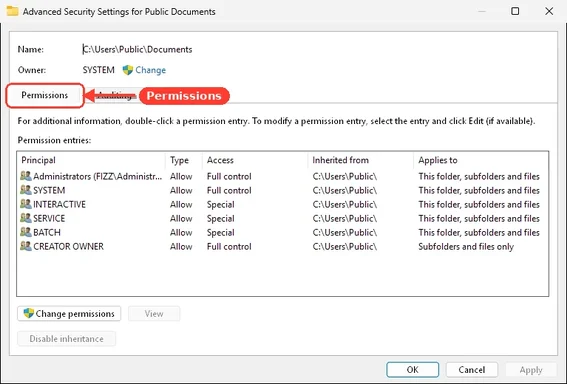Dismiss dialog with Cancel button
Viewport: 567px width, 384px height.
(472, 370)
